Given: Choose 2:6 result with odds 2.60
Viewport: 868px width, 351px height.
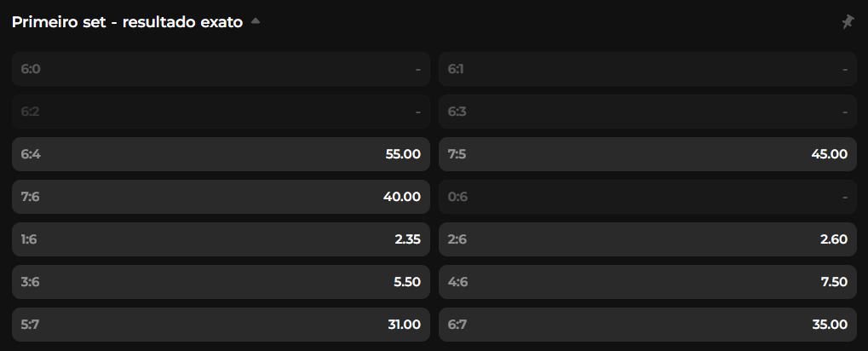Looking at the screenshot, I should pos(647,239).
